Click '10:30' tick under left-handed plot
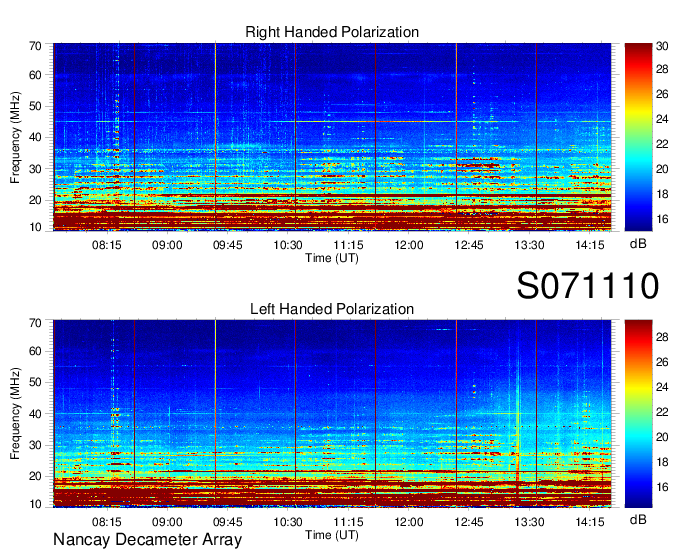The image size is (680, 552). pos(288,522)
